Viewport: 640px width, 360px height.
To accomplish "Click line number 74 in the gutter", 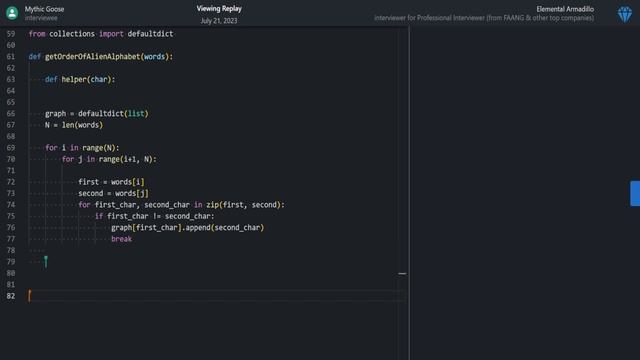I will [11, 205].
